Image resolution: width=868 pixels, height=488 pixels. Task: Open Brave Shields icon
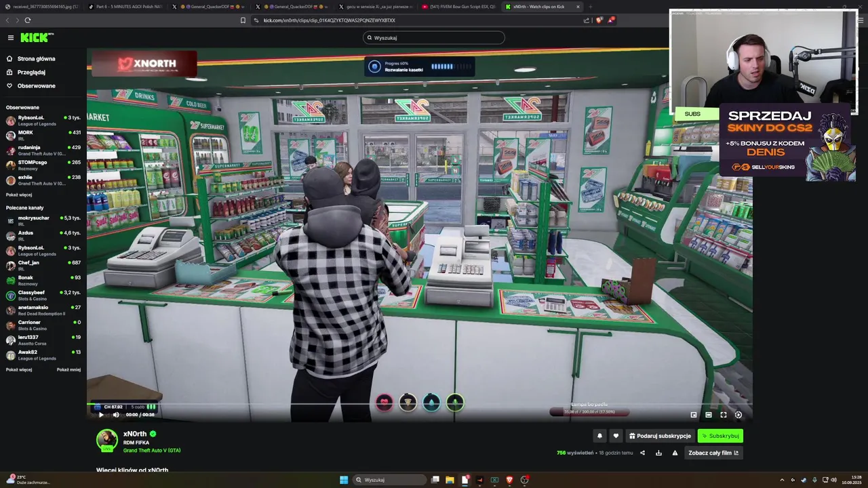(x=599, y=20)
